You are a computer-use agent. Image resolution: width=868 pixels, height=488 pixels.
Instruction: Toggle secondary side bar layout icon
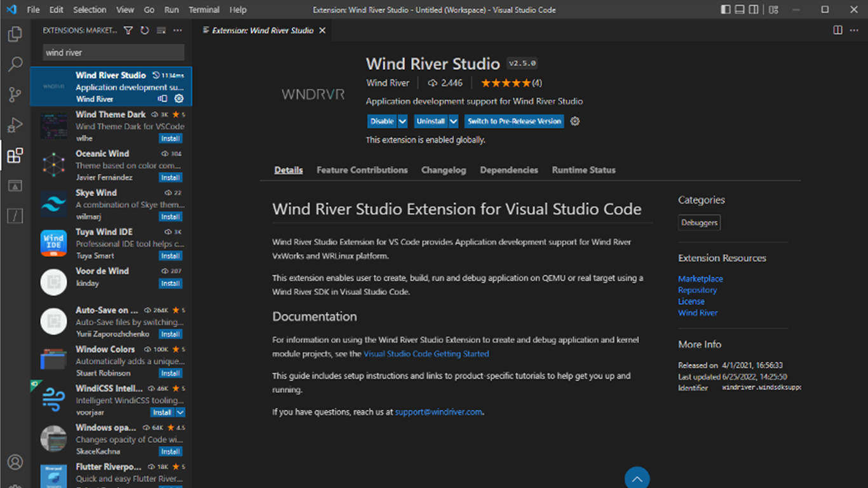(754, 10)
